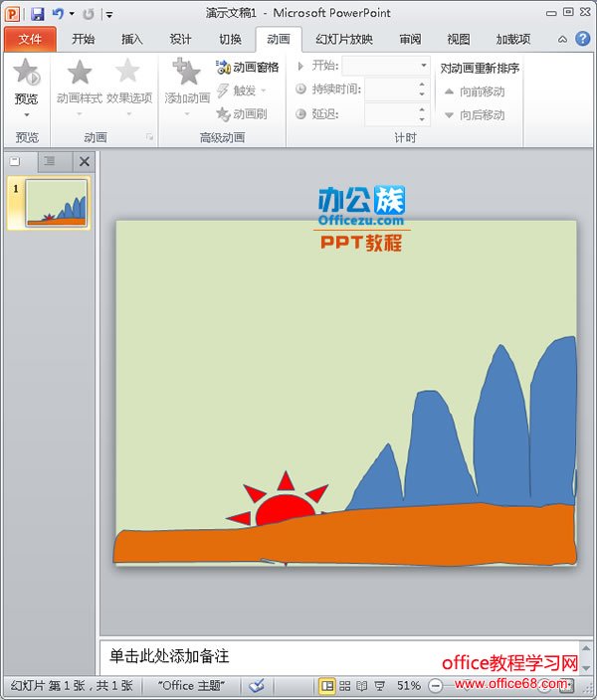
Task: Open the 文件 File tab
Action: pyautogui.click(x=30, y=40)
